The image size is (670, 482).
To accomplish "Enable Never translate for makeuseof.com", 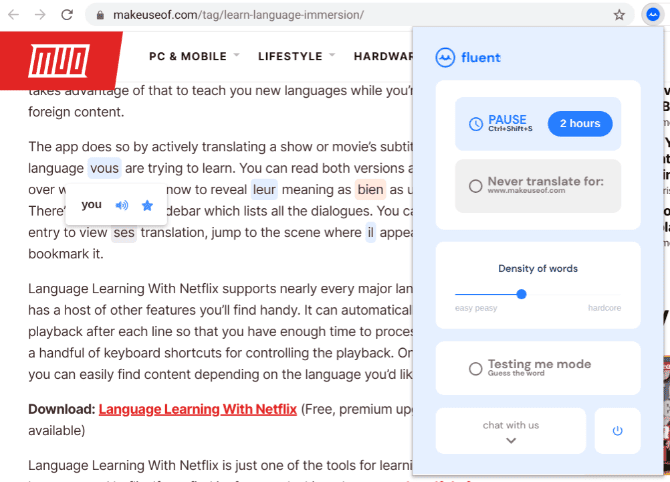I will point(475,186).
